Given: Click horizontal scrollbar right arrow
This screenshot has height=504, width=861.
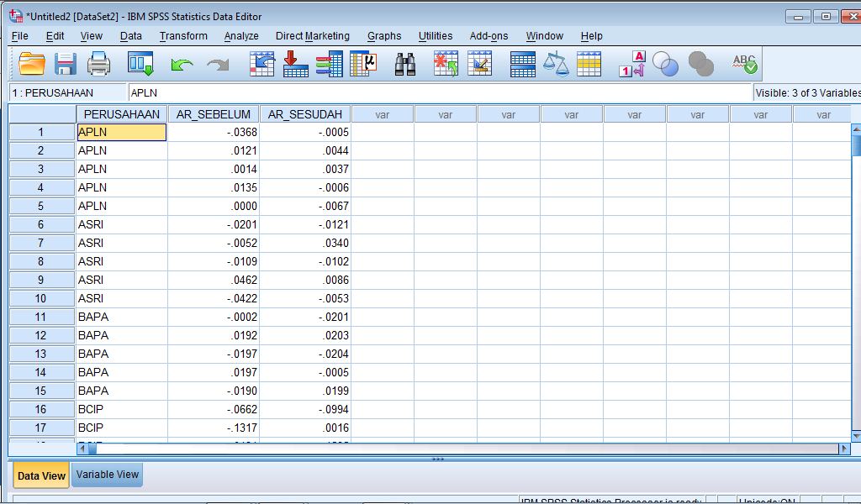Looking at the screenshot, I should [844, 449].
